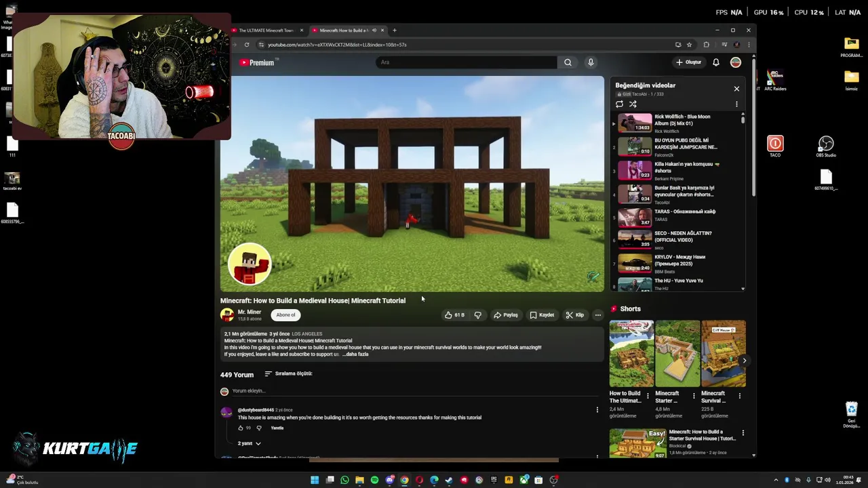Click the Klip button
This screenshot has height=488, width=868.
[x=575, y=315]
